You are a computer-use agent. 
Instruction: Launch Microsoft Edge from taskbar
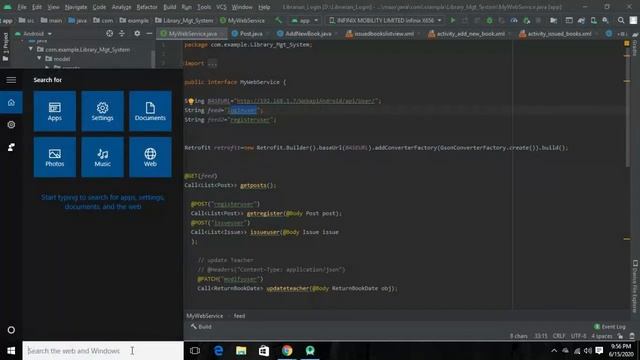[218, 351]
